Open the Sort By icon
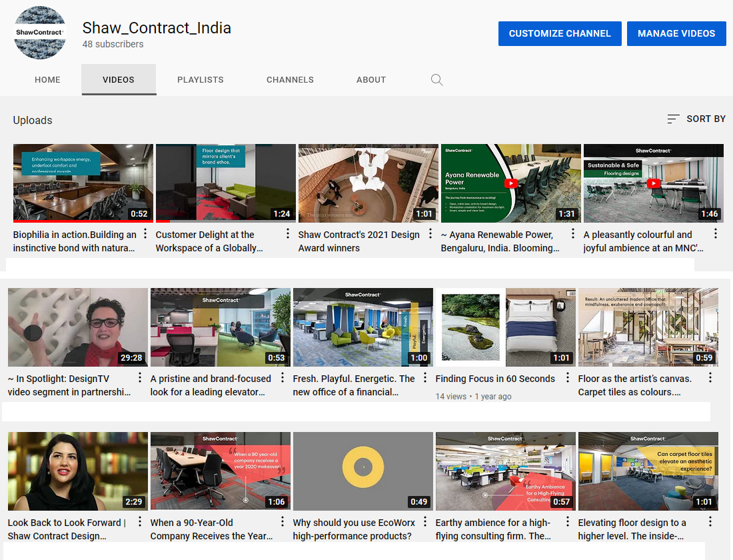The width and height of the screenshot is (733, 560). (673, 119)
